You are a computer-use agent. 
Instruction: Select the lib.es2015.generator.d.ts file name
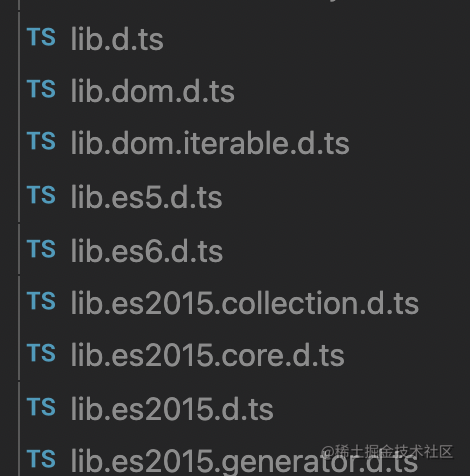pos(244,462)
